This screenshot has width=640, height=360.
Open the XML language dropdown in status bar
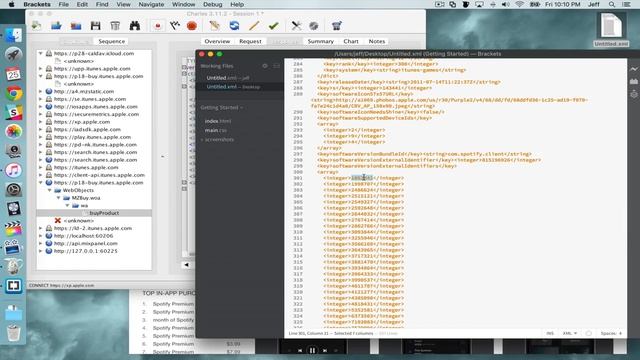point(570,333)
